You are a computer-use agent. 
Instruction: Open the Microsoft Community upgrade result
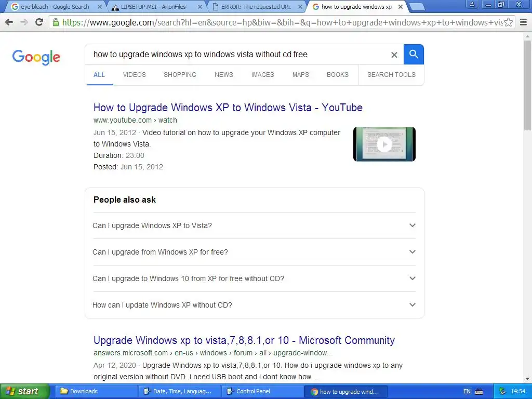coord(244,340)
